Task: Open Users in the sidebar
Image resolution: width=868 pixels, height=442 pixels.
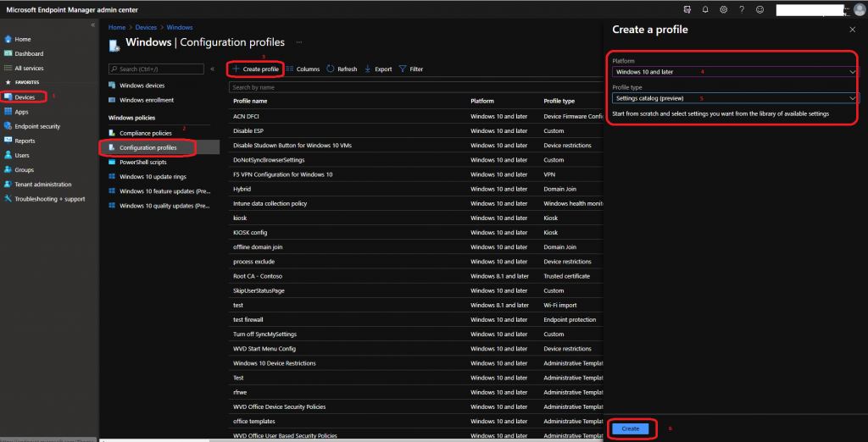Action: (x=22, y=156)
